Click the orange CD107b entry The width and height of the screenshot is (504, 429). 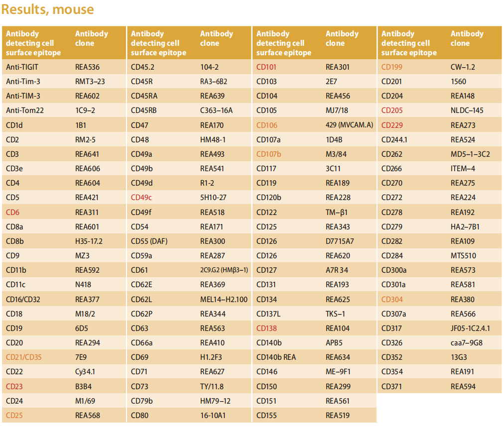pyautogui.click(x=269, y=154)
